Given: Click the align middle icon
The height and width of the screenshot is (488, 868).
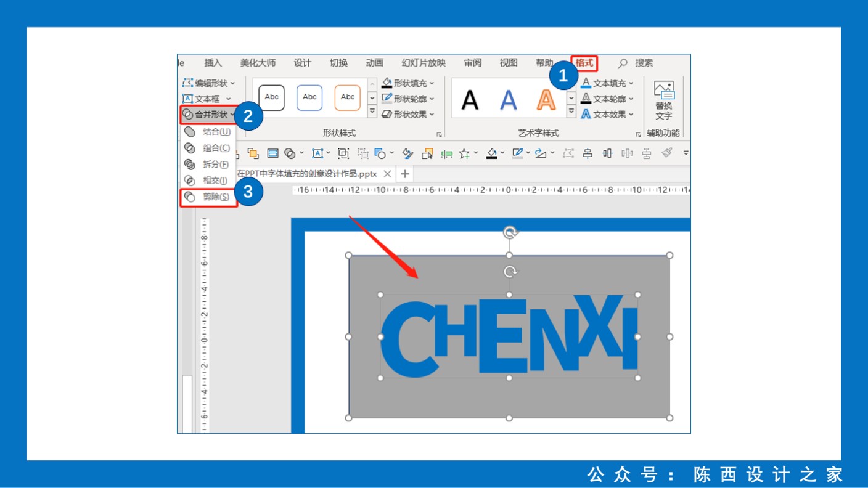Looking at the screenshot, I should [x=607, y=153].
